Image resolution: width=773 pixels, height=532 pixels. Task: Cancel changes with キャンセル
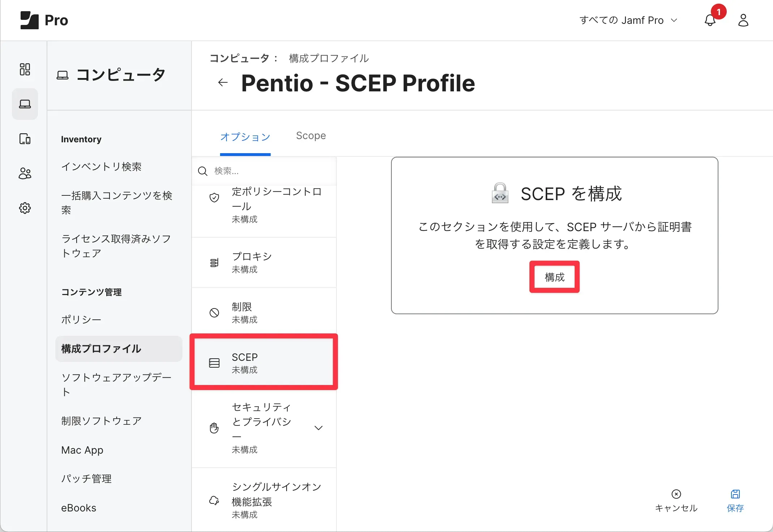(x=676, y=501)
